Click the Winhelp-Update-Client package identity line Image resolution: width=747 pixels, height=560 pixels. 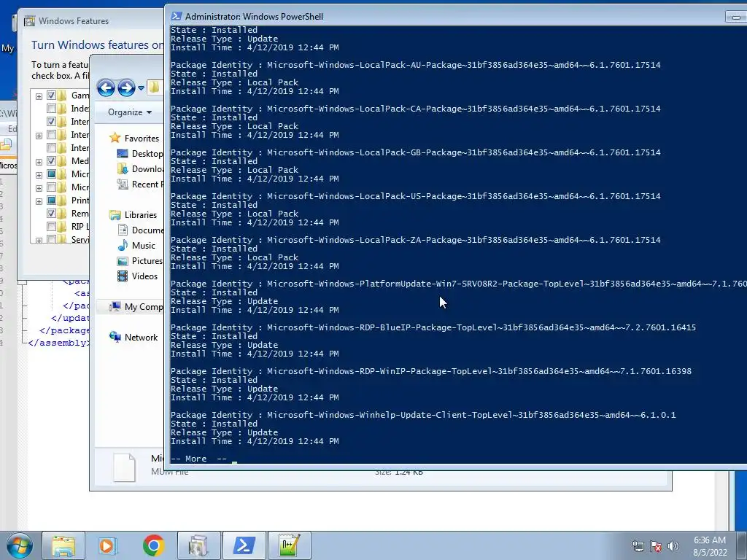pos(423,415)
